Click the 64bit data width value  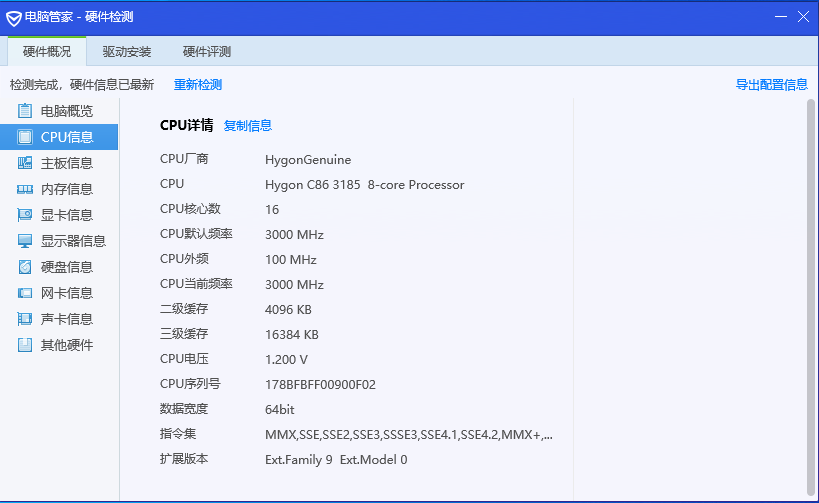[279, 410]
